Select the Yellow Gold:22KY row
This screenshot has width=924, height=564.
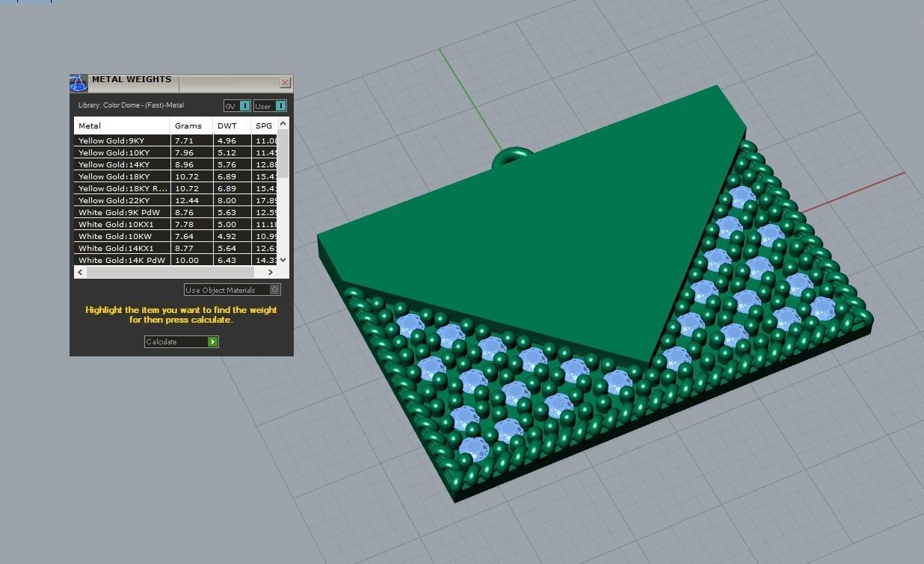point(176,200)
